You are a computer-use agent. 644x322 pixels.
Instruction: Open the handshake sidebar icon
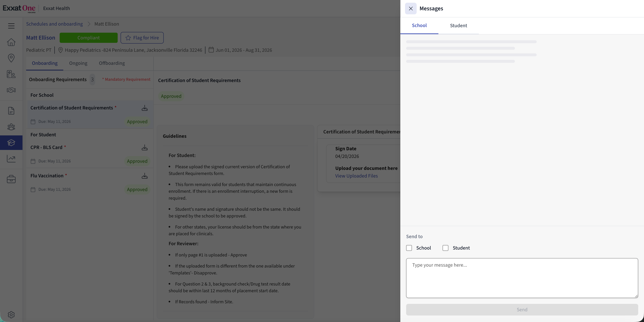click(x=11, y=90)
